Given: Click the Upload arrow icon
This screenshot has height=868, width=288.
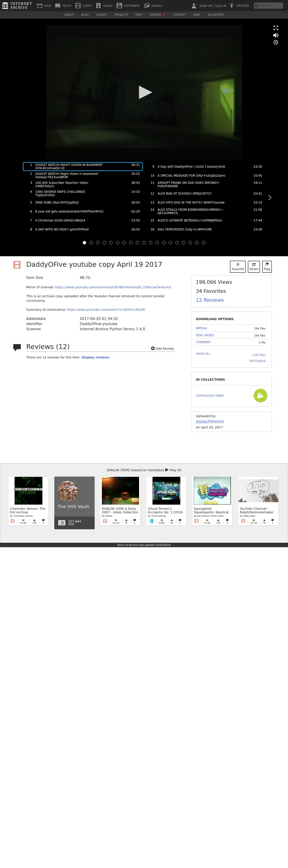Looking at the screenshot, I should click(x=232, y=6).
